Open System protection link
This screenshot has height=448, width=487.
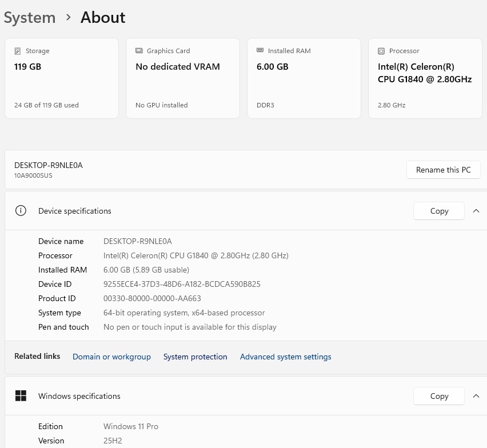click(195, 357)
